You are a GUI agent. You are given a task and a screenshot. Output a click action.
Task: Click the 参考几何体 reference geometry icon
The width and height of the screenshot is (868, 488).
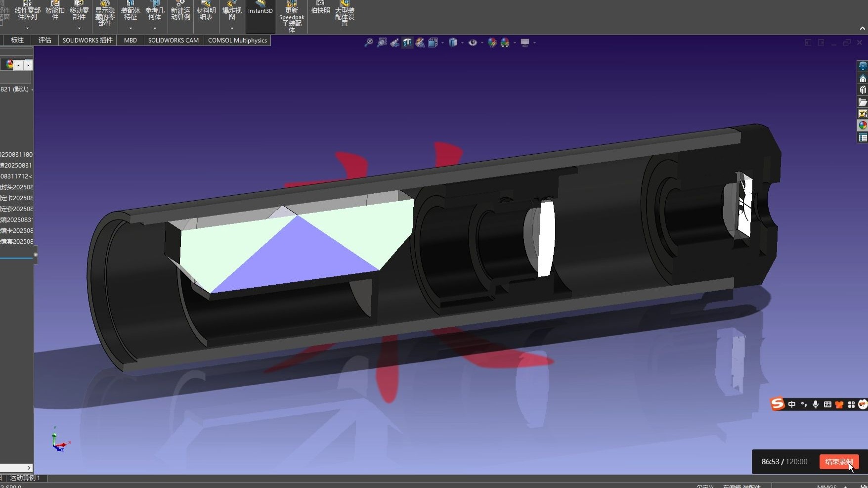pyautogui.click(x=154, y=12)
